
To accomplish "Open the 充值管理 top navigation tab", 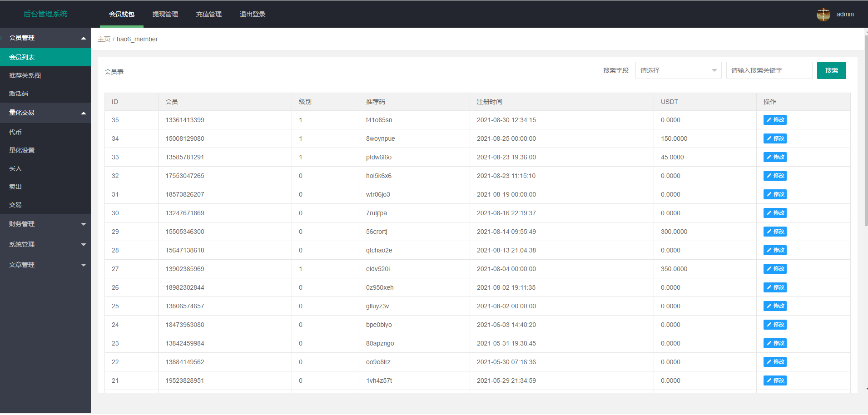I will 208,14.
